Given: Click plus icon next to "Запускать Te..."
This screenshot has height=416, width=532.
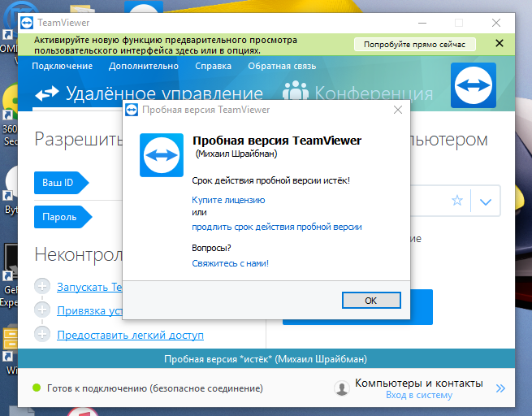Looking at the screenshot, I should [x=42, y=286].
